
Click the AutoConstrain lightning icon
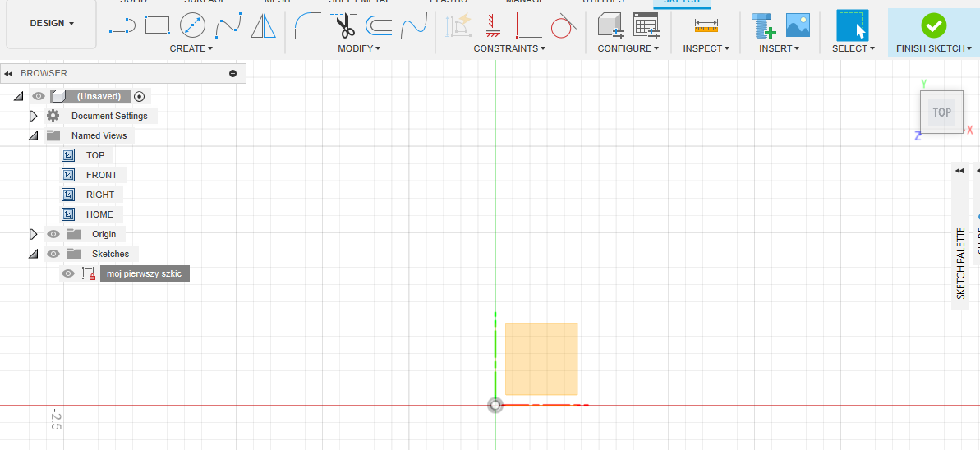pos(458,25)
